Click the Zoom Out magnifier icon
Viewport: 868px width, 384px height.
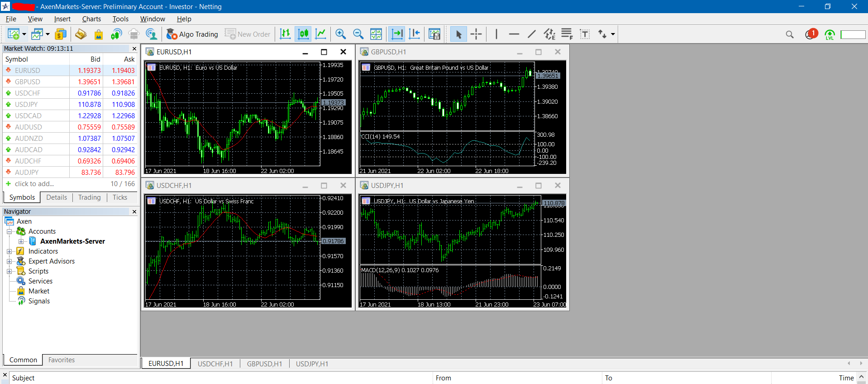tap(358, 34)
